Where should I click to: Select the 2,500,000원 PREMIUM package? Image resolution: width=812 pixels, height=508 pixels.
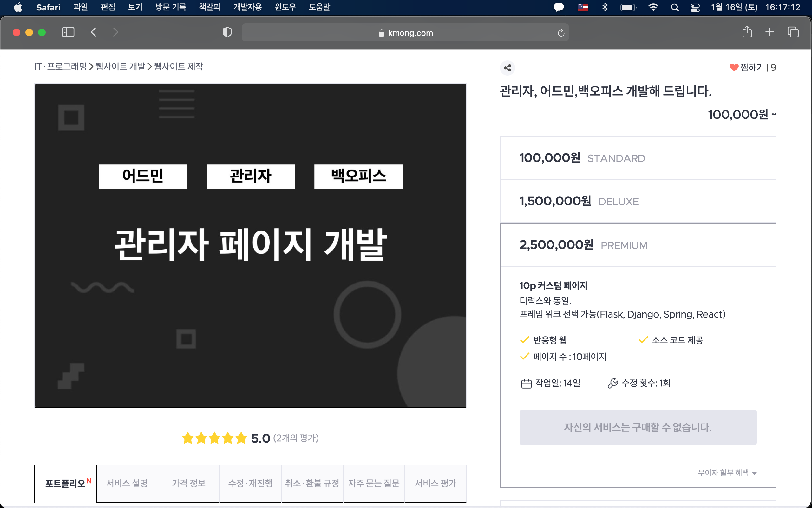coord(638,245)
